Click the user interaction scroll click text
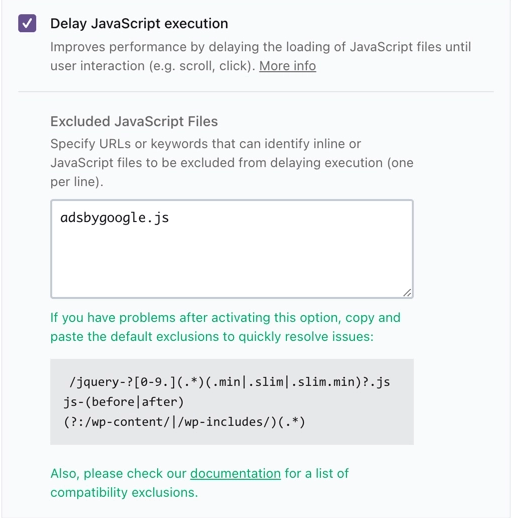This screenshot has width=512, height=518. (152, 66)
